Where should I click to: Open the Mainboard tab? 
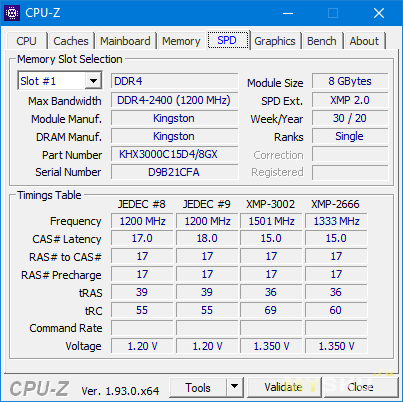(x=125, y=41)
